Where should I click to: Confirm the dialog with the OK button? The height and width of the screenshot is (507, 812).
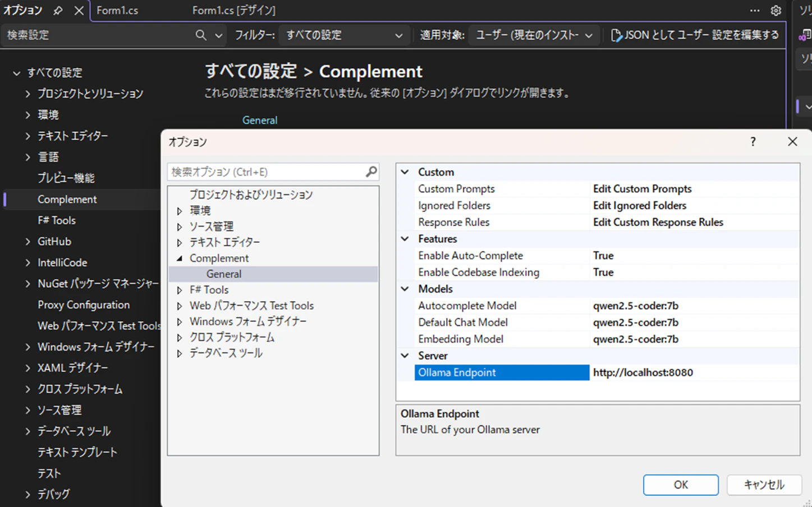[681, 485]
